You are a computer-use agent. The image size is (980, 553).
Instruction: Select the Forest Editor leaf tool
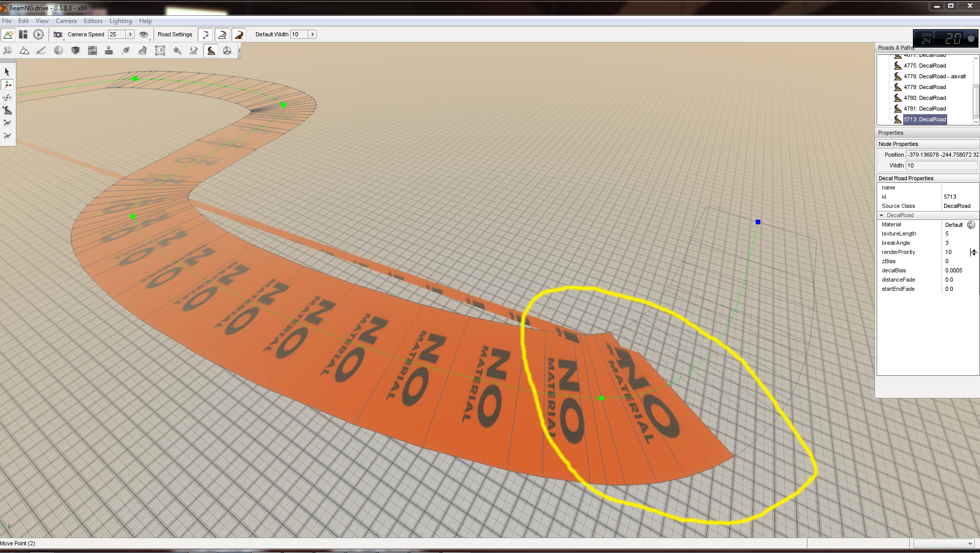[126, 50]
